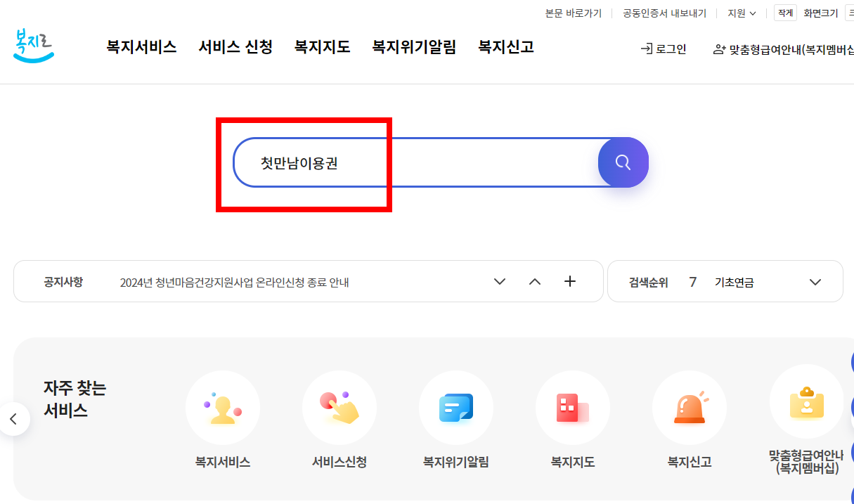Click the search magnifier button
854x504 pixels.
tap(623, 162)
